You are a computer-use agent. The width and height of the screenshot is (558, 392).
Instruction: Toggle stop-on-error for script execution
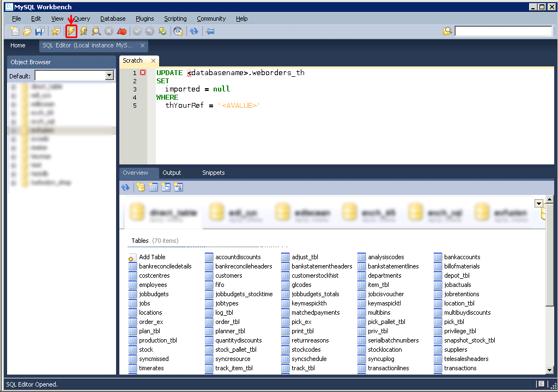click(x=122, y=31)
